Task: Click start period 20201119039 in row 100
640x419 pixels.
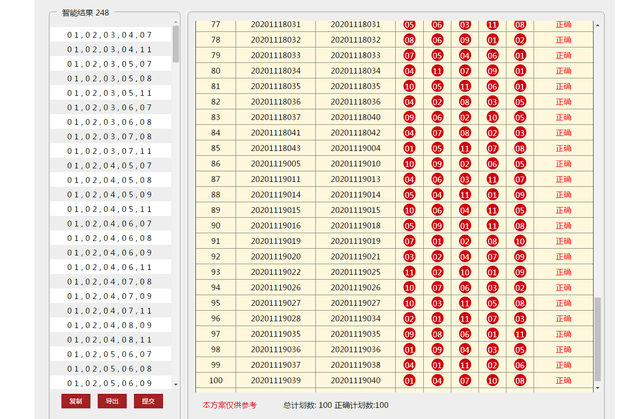Action: (276, 381)
